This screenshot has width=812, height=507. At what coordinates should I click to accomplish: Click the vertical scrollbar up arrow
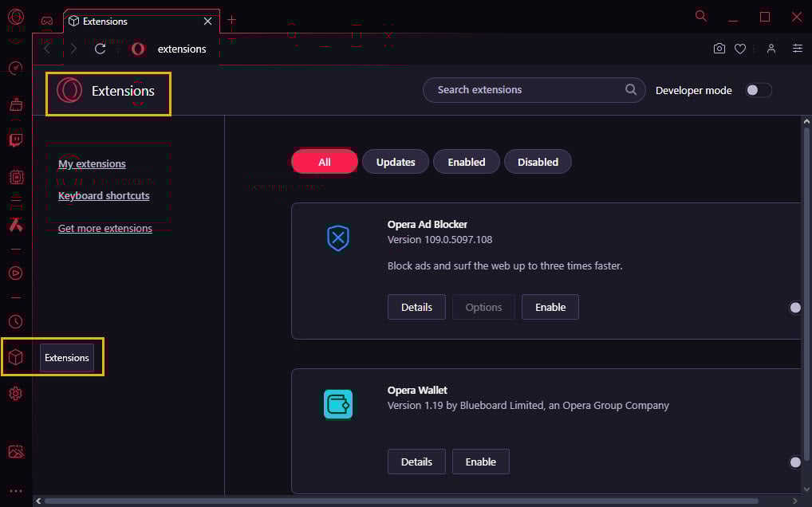coord(806,121)
